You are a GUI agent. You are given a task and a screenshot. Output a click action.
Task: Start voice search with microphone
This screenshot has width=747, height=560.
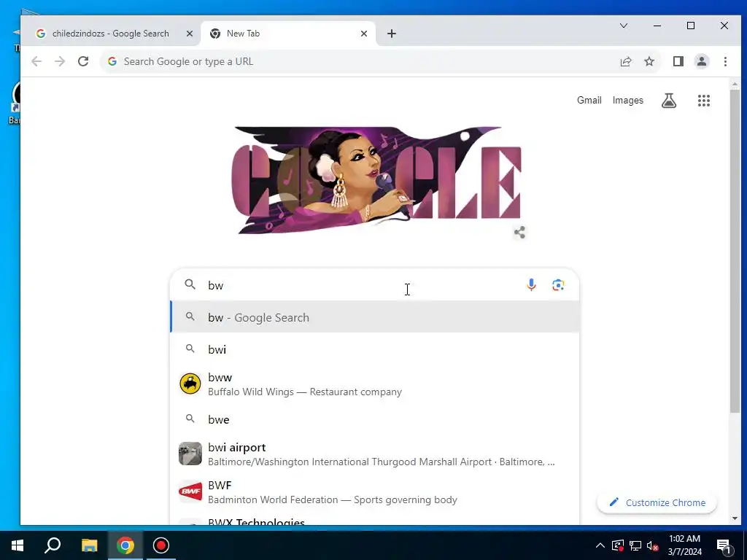531,285
